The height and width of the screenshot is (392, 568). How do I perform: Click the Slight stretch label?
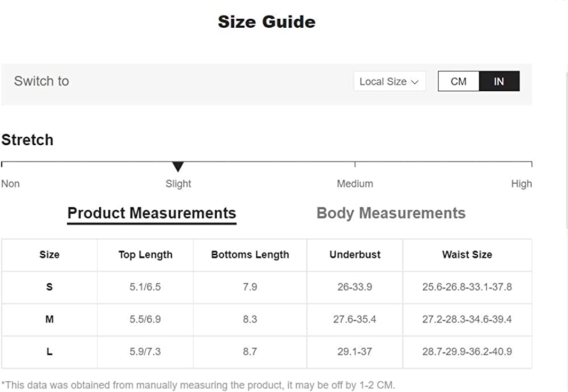pos(178,184)
